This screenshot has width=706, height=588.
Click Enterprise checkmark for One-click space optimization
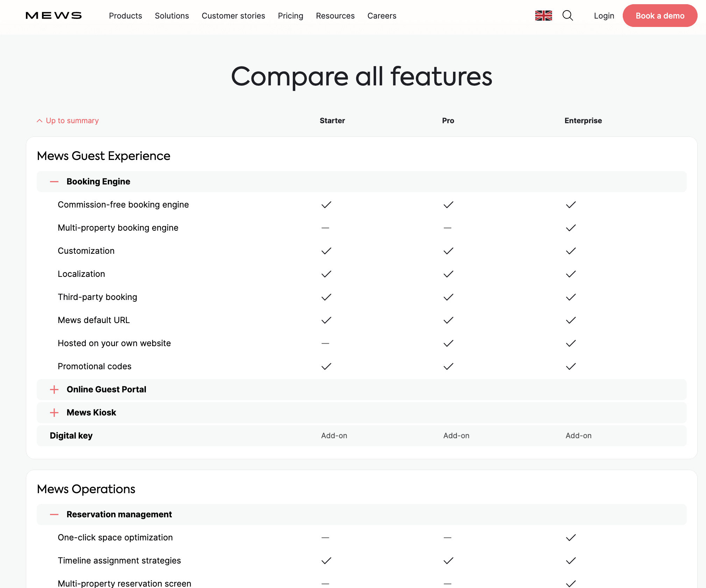(x=571, y=538)
